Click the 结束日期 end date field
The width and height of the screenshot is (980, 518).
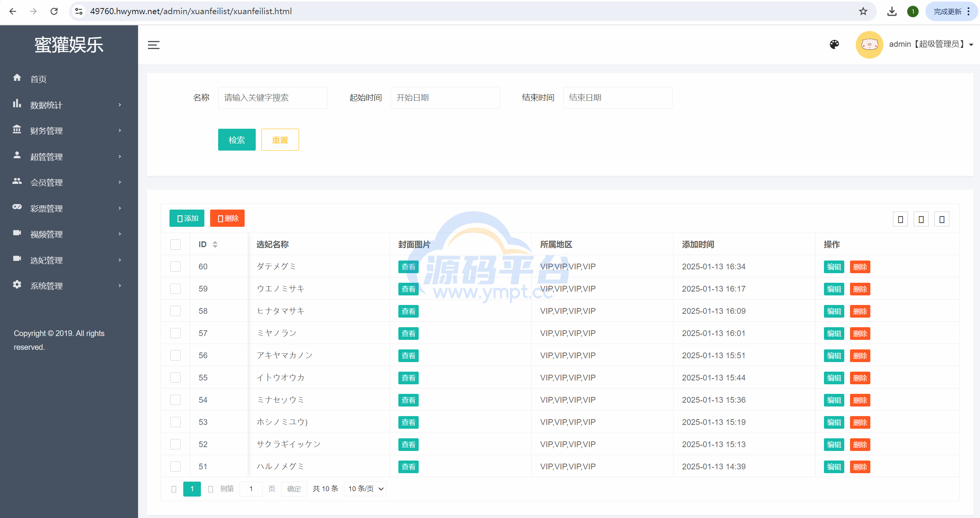tap(618, 98)
